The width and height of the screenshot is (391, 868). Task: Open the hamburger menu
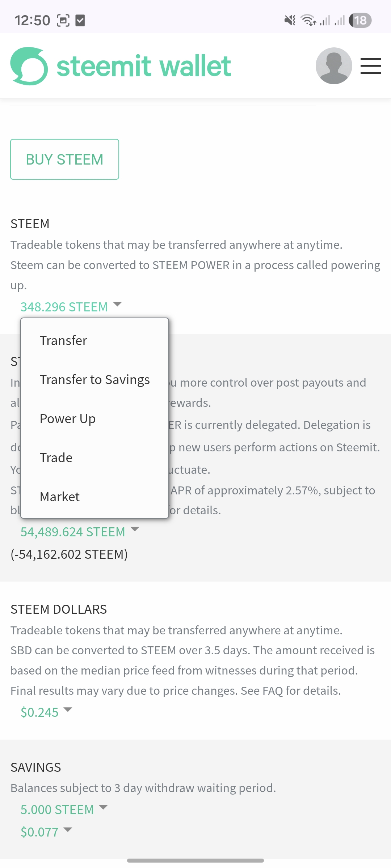370,66
